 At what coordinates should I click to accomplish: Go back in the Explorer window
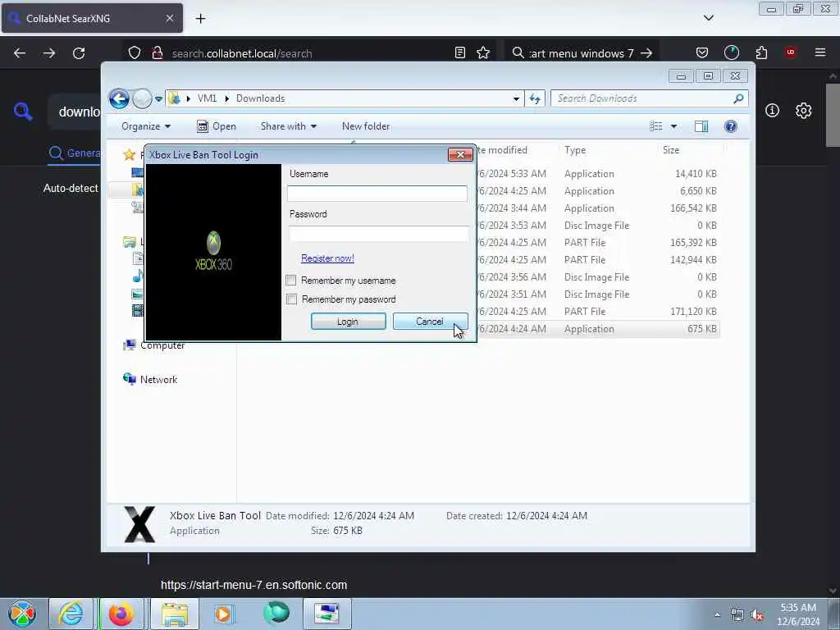tap(119, 98)
